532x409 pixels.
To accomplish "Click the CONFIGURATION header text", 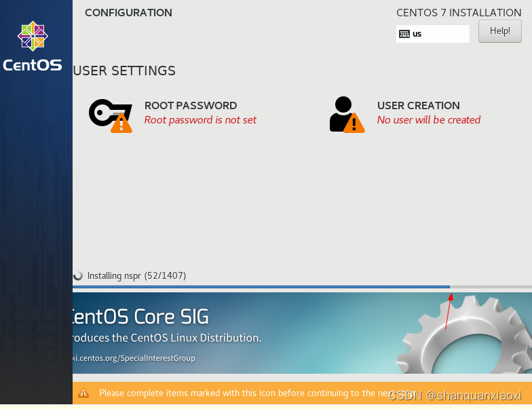I will click(128, 12).
